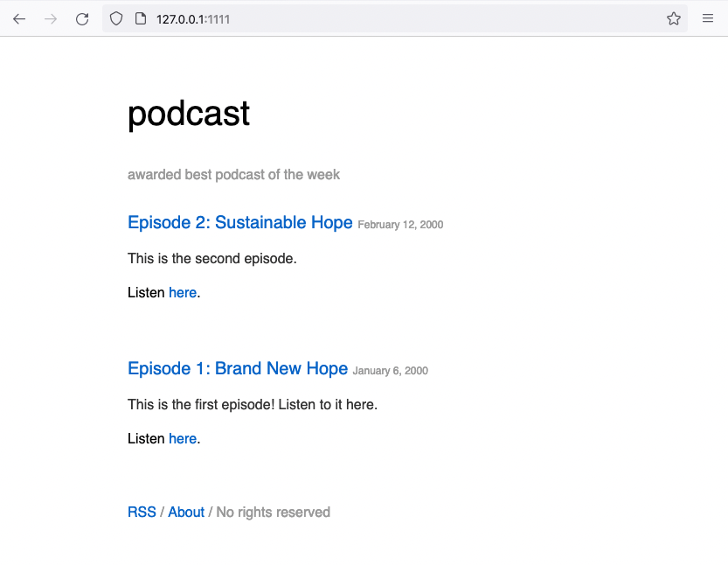
Task: Click the "No rights reserved" footer text
Action: click(273, 512)
